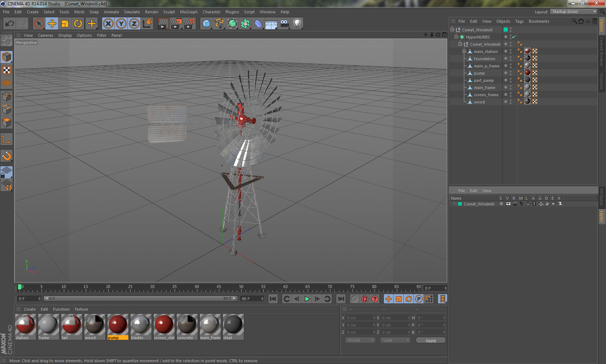Collapse the top Comet_Windmill tree node
The width and height of the screenshot is (606, 364).
click(452, 30)
